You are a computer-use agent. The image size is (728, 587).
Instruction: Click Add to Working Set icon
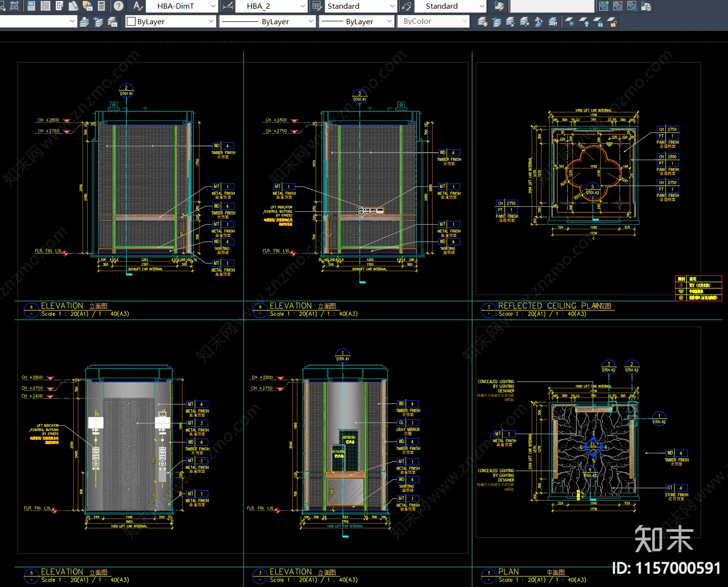604,6
